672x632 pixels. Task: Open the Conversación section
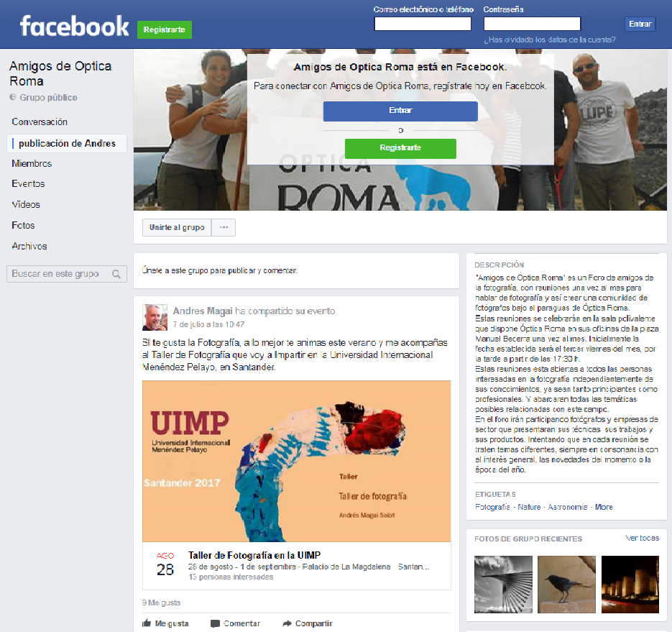pyautogui.click(x=40, y=122)
